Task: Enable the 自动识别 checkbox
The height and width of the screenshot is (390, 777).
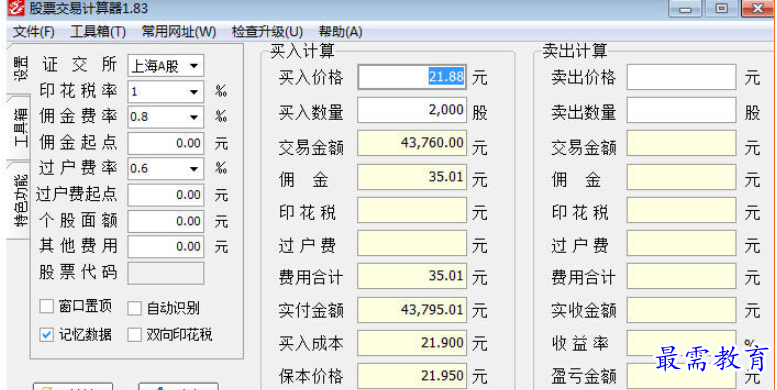Action: pyautogui.click(x=134, y=308)
